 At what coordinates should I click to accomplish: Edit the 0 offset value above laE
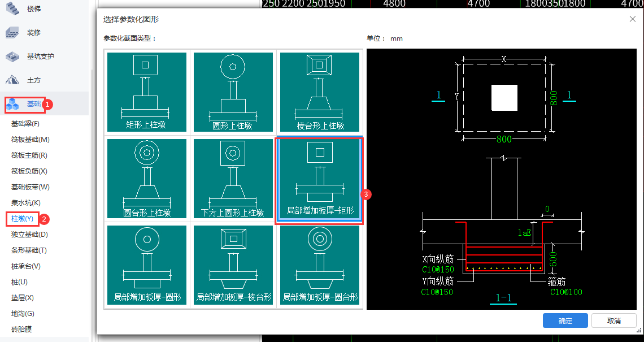coord(547,209)
